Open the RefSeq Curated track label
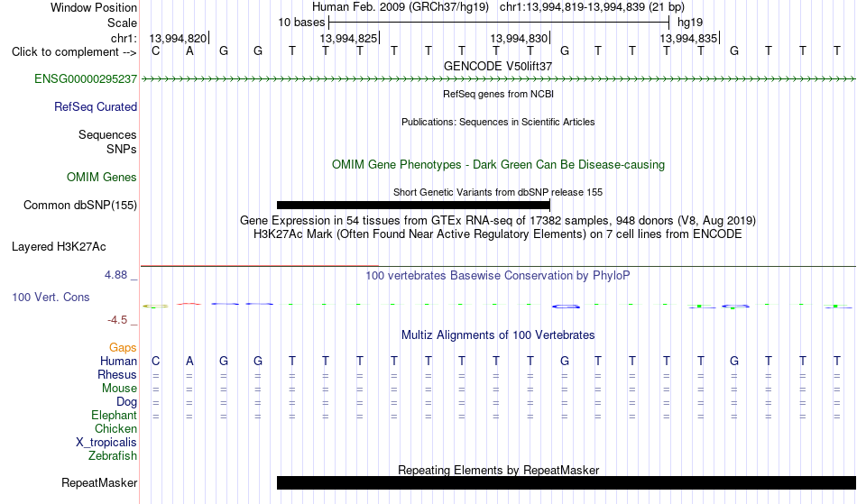 point(96,107)
